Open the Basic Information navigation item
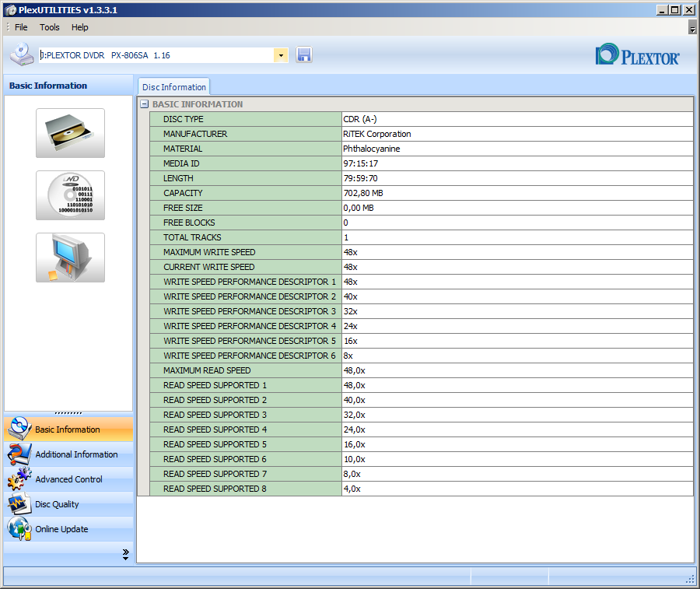The height and width of the screenshot is (589, 700). coord(68,429)
